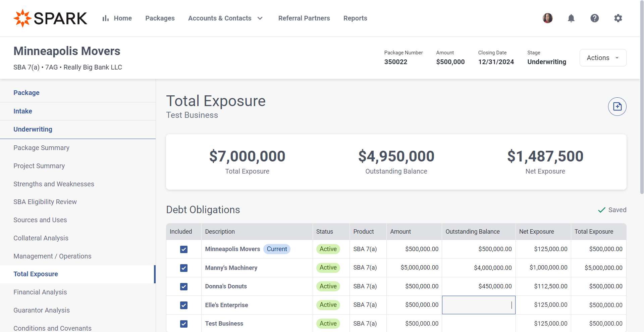This screenshot has height=332, width=644.
Task: Open the Actions dropdown
Action: coord(603,58)
